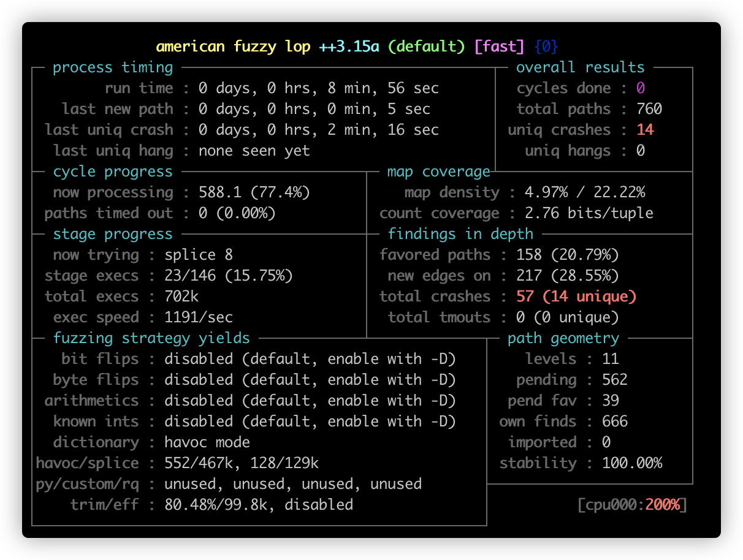Click the py/custom/rq "unused" values

tap(293, 484)
